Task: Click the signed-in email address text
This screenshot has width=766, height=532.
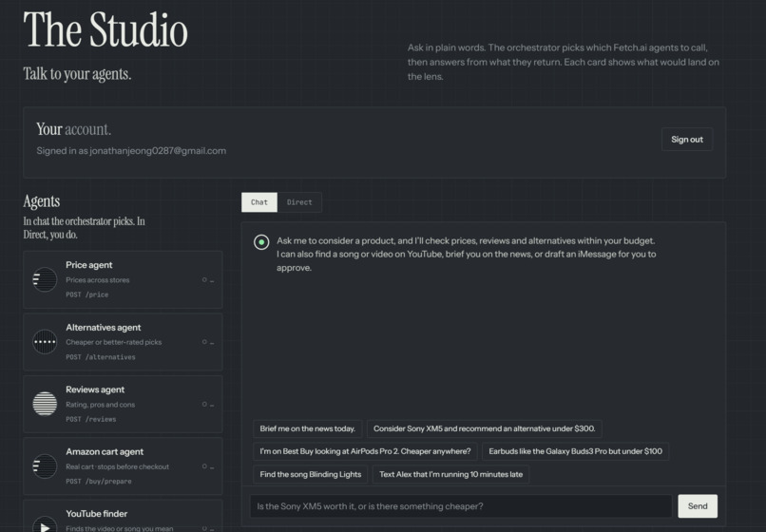Action: (x=158, y=151)
